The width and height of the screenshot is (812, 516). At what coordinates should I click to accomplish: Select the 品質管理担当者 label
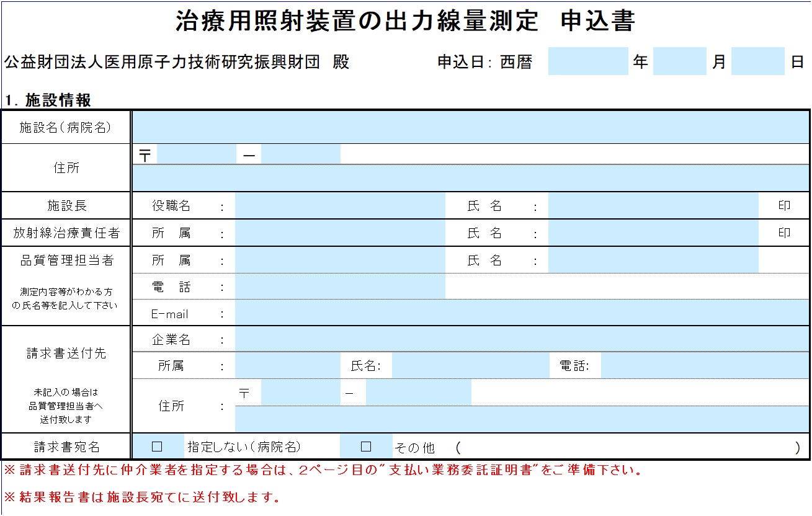67,260
